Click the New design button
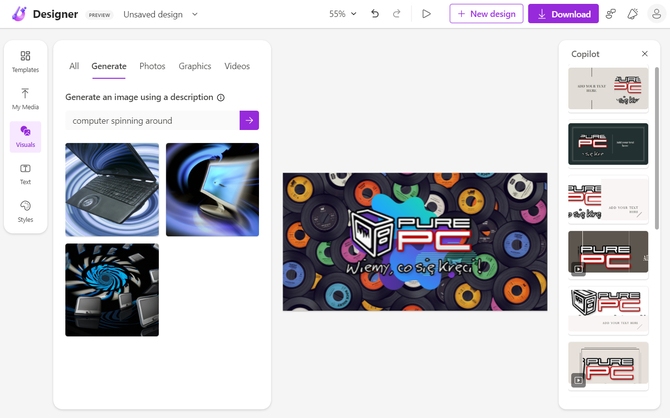 click(x=486, y=14)
